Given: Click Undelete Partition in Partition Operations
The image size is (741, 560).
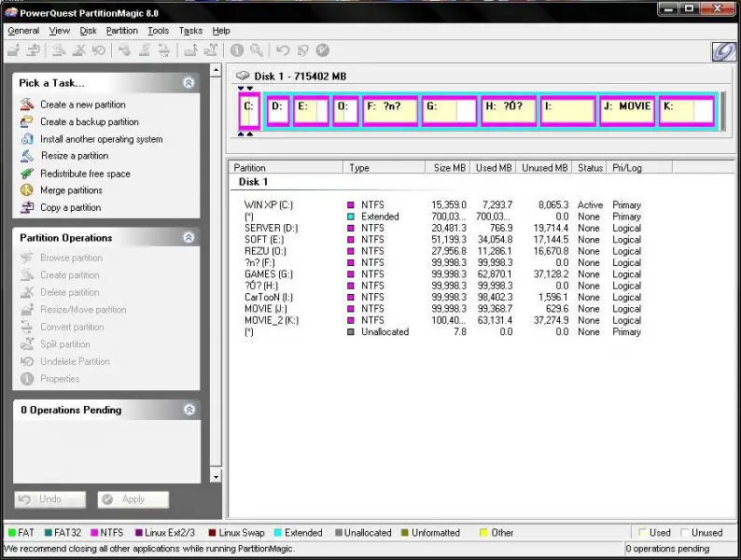Looking at the screenshot, I should point(76,361).
